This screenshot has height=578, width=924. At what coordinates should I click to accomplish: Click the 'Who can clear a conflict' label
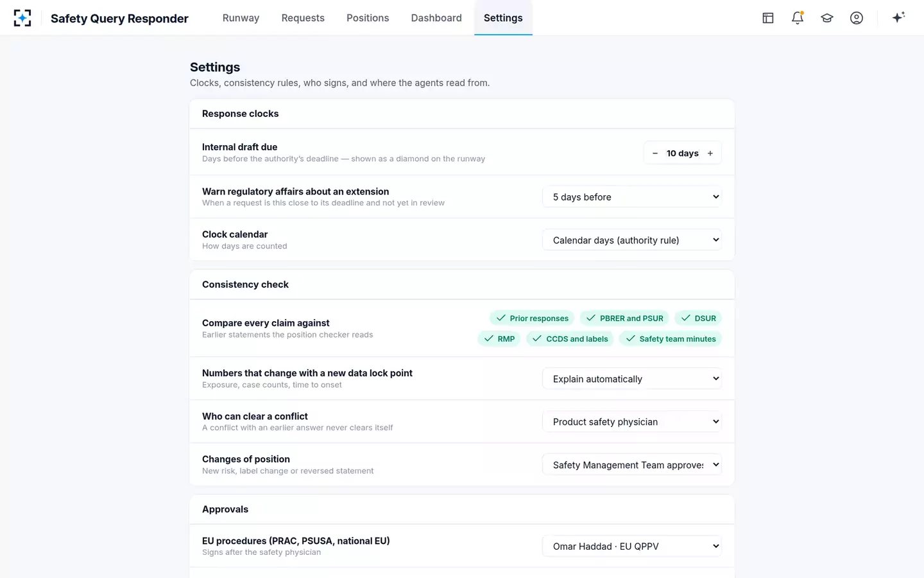click(x=255, y=416)
